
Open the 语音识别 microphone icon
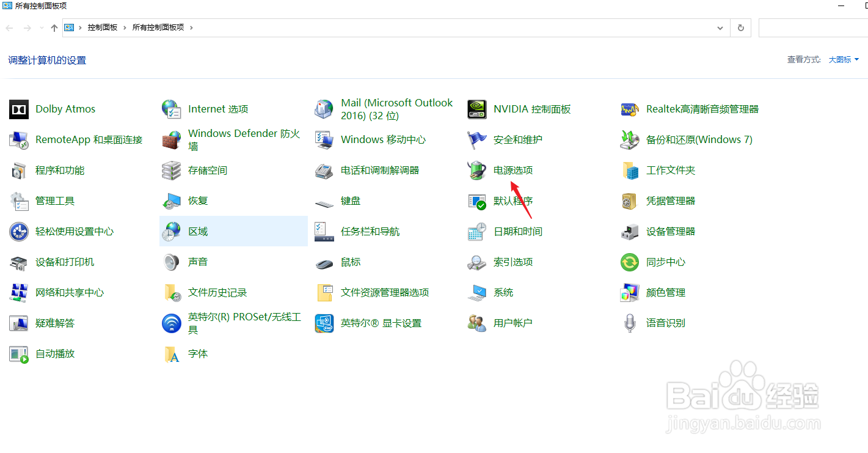click(x=630, y=323)
